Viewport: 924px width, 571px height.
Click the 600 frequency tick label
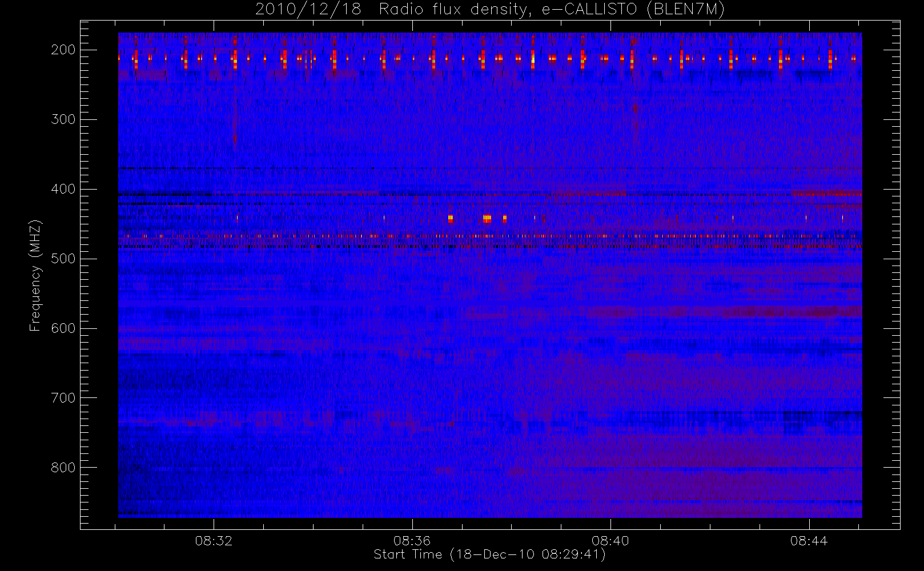click(x=63, y=328)
